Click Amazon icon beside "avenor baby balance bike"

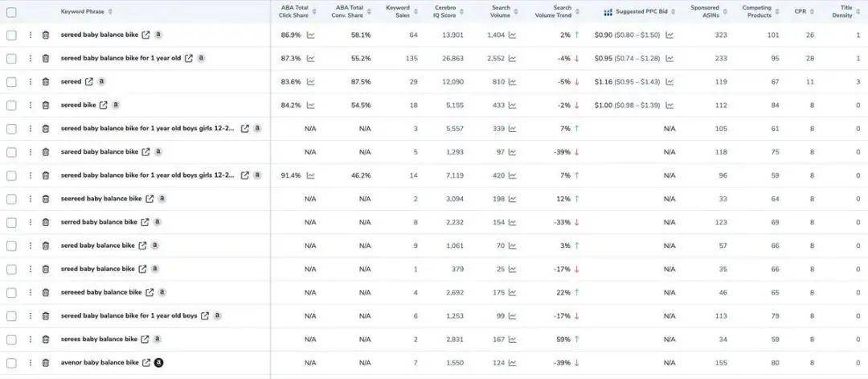pyautogui.click(x=158, y=363)
